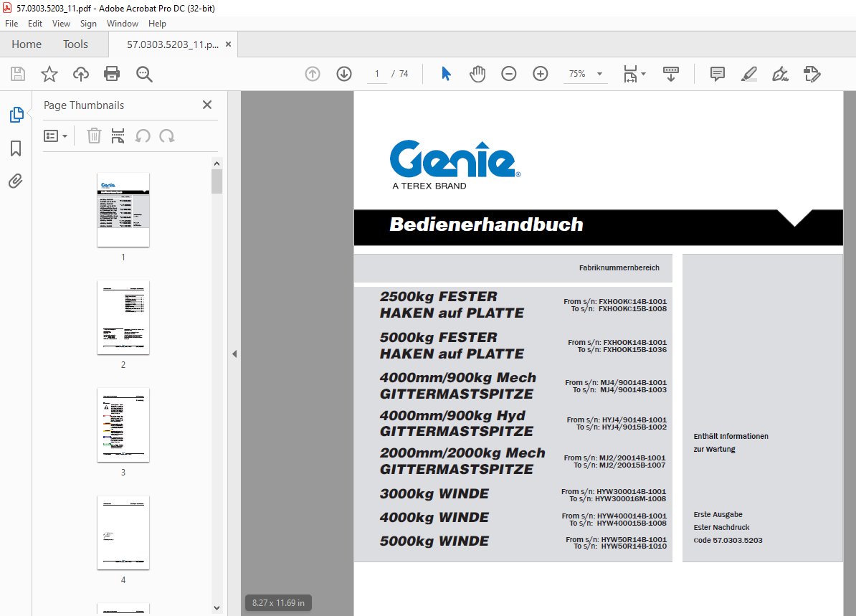Click Enthält Informationen text

[x=731, y=436]
